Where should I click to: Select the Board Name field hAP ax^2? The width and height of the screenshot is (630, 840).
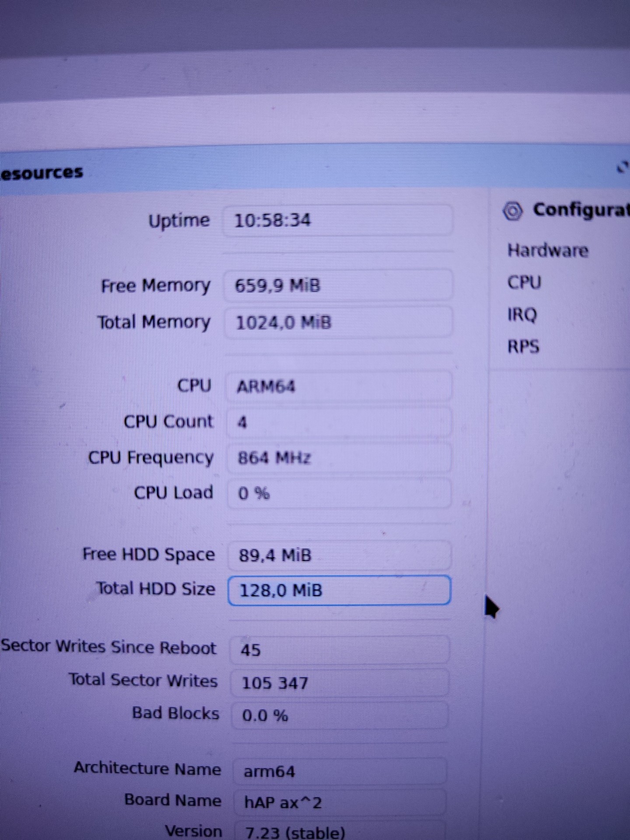coord(340,802)
